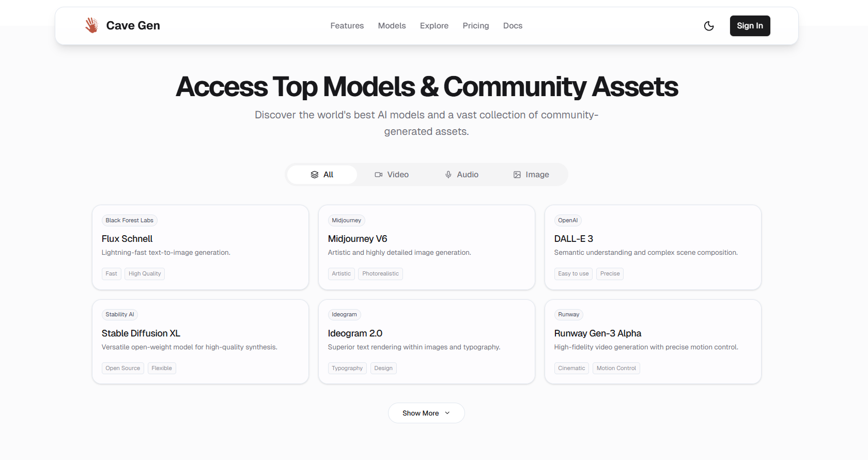Viewport: 868px width, 460px height.
Task: Open the DALL-E 3 model card title
Action: pyautogui.click(x=574, y=239)
